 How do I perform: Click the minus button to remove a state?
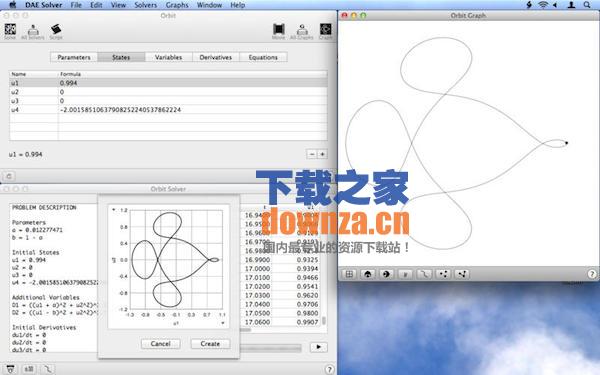pos(312,154)
